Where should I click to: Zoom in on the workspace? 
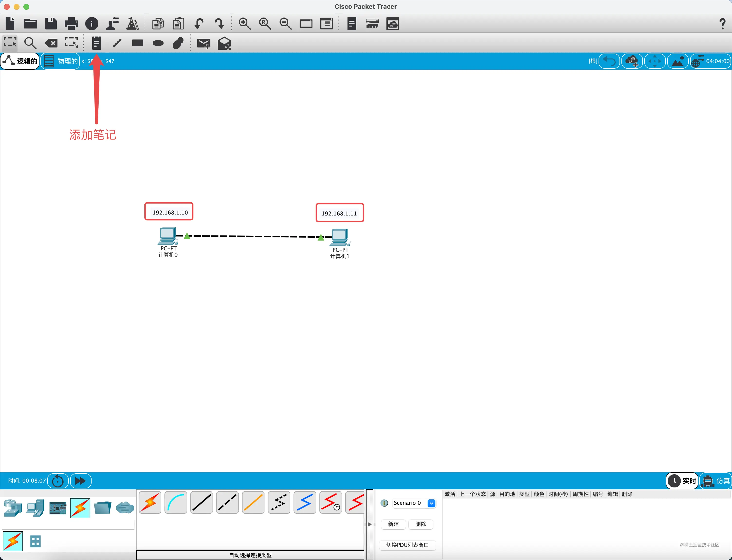point(244,24)
